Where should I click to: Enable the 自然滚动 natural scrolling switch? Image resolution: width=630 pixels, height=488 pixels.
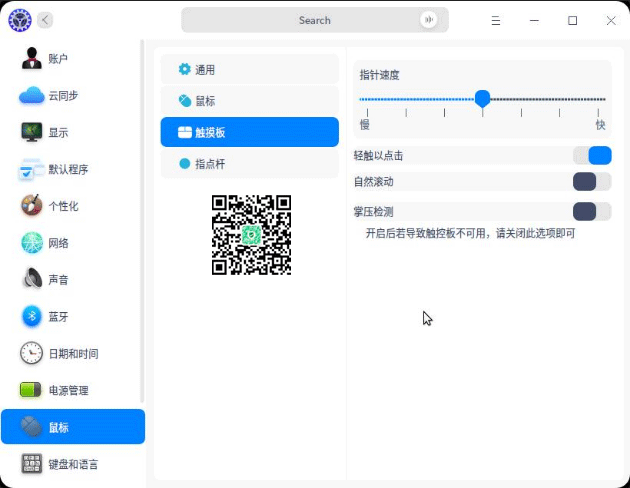pos(592,182)
